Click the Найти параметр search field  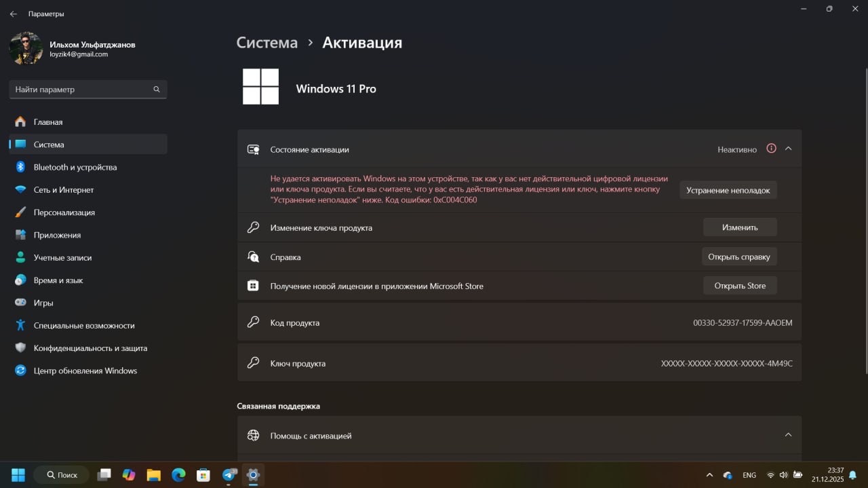(x=81, y=89)
